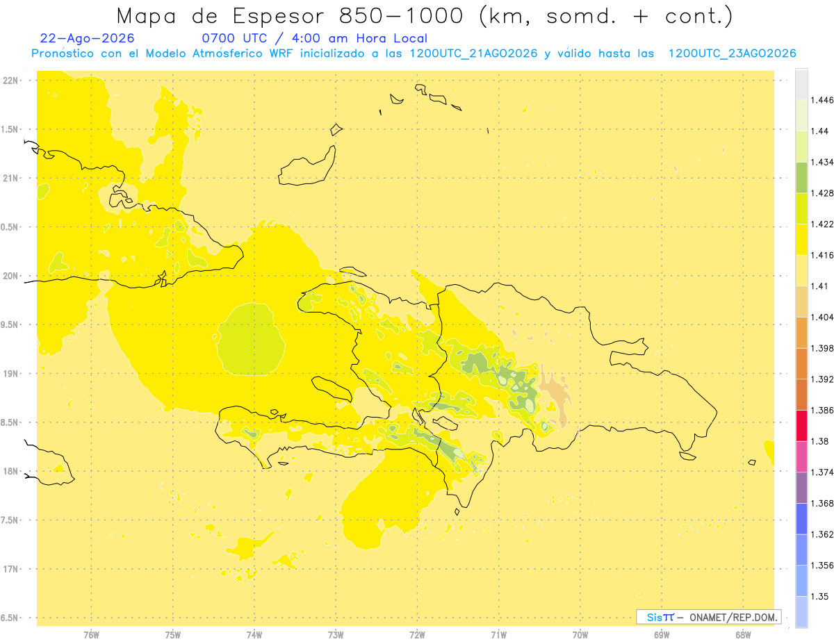The width and height of the screenshot is (834, 644).
Task: Click the '68W' longitude label
Action: 743,634
